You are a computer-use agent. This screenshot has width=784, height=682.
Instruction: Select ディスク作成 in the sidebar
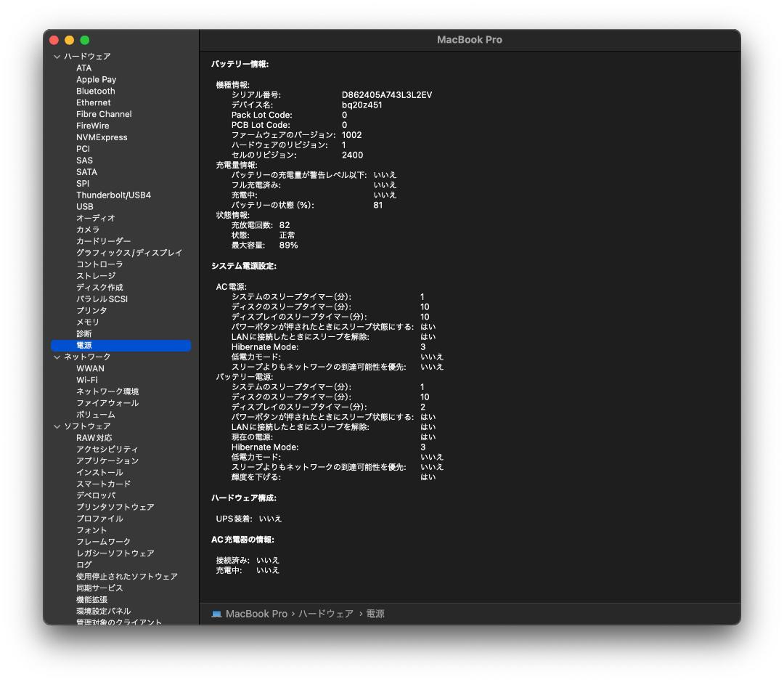[99, 287]
